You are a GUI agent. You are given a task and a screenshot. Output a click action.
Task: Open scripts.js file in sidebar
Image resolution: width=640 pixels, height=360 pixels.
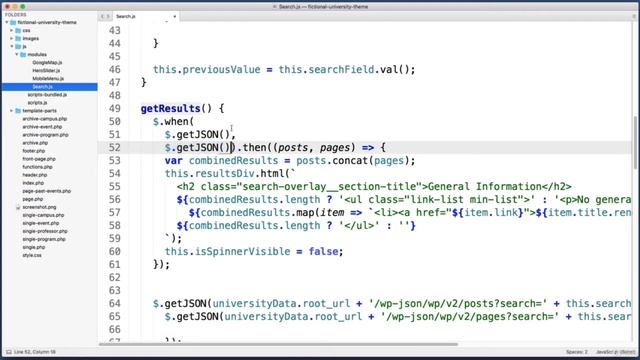(x=37, y=102)
